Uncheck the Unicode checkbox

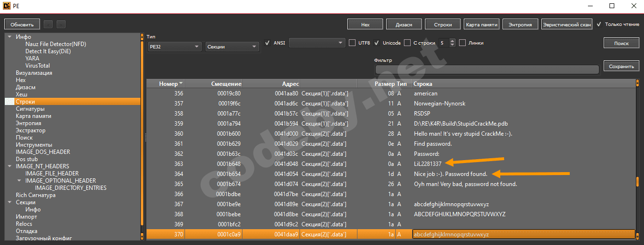point(377,43)
